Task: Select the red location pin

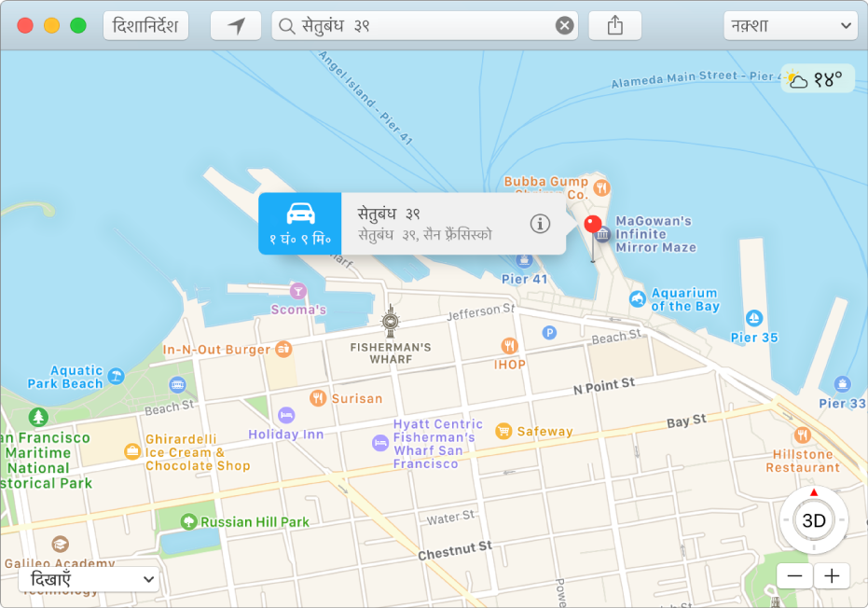Action: coord(593,224)
